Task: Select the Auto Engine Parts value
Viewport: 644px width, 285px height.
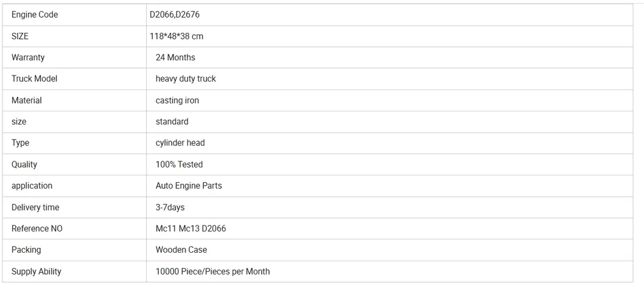Action: click(x=189, y=186)
